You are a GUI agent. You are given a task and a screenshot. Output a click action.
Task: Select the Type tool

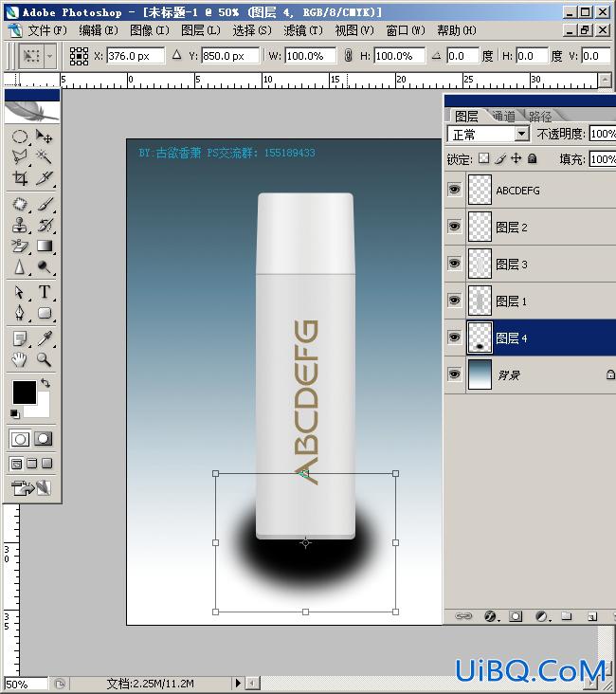[x=44, y=292]
